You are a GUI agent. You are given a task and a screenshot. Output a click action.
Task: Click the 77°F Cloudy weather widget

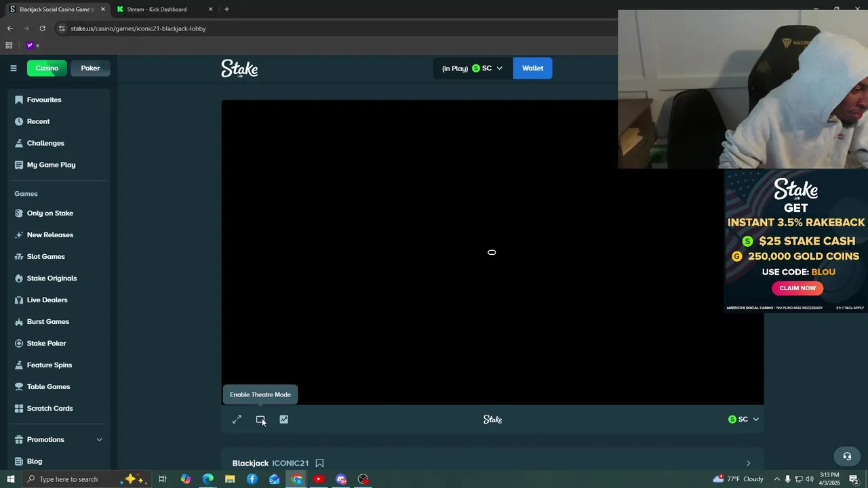point(738,479)
